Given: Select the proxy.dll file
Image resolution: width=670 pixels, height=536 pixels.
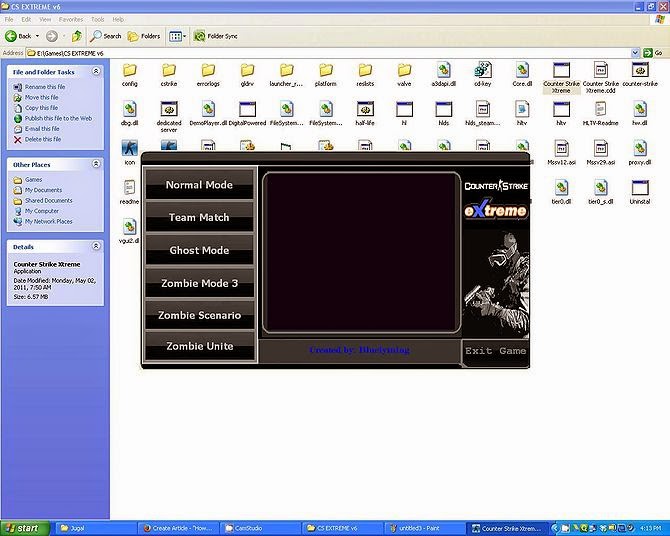Looking at the screenshot, I should 640,153.
